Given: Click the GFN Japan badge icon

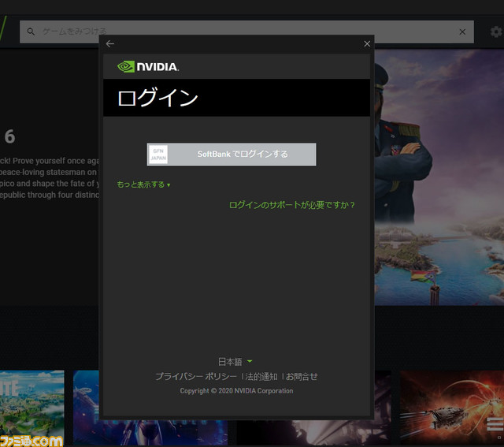Looking at the screenshot, I should coord(158,155).
